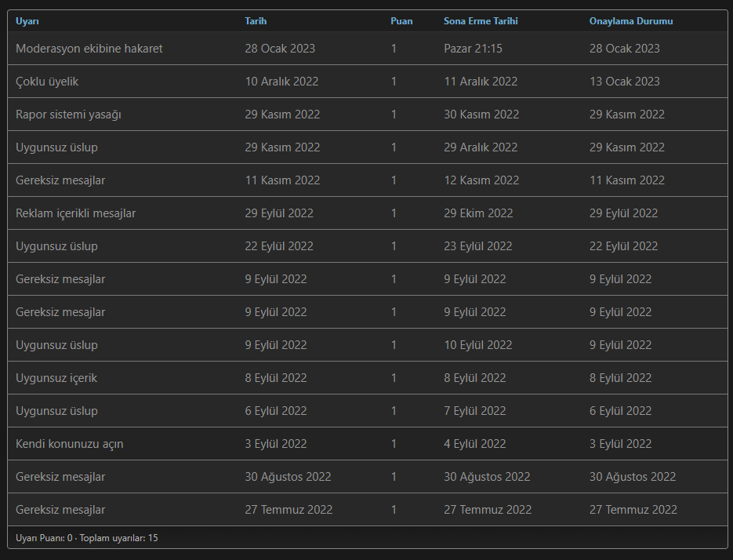Screen dimensions: 733x560
Task: Open the "Moderasyon ekibine hakaret" warning
Action: pos(89,49)
